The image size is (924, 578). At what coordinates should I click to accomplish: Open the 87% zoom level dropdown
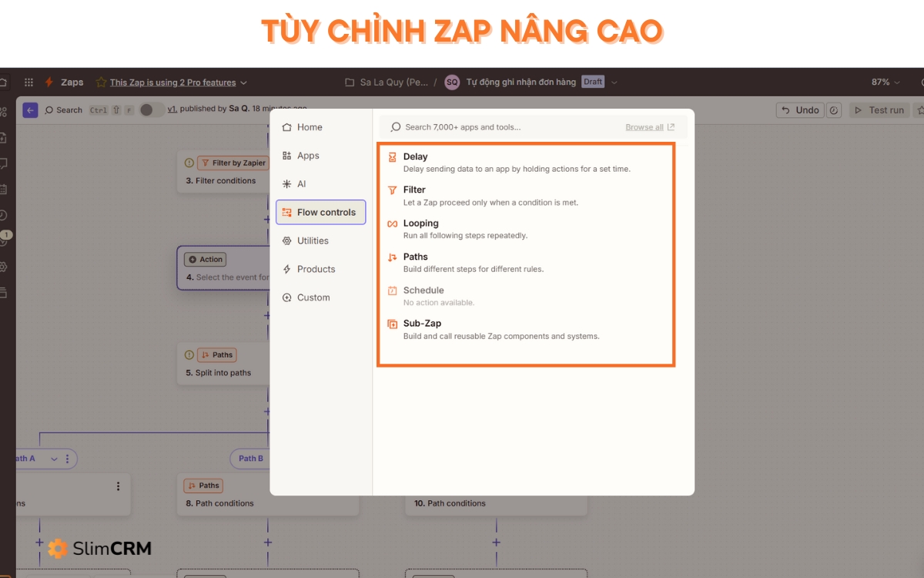[x=885, y=82]
